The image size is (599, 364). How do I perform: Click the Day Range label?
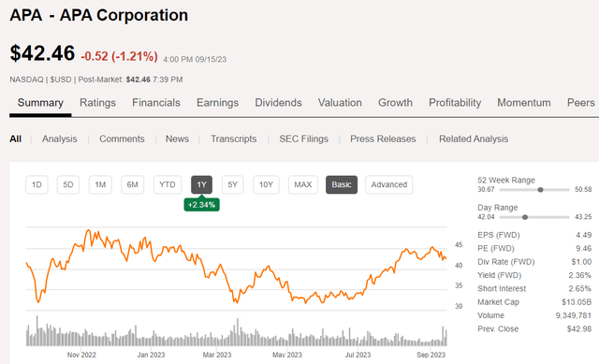coord(497,208)
